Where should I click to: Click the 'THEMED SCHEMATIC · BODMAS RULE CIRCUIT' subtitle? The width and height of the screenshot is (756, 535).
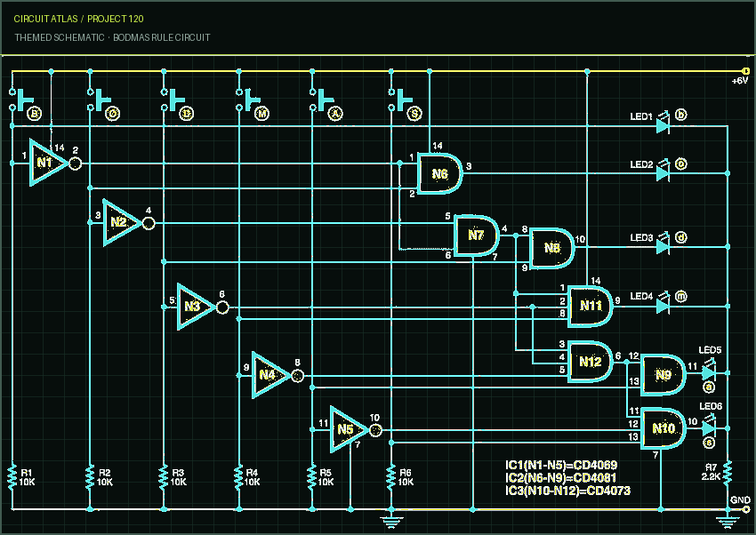pos(112,37)
